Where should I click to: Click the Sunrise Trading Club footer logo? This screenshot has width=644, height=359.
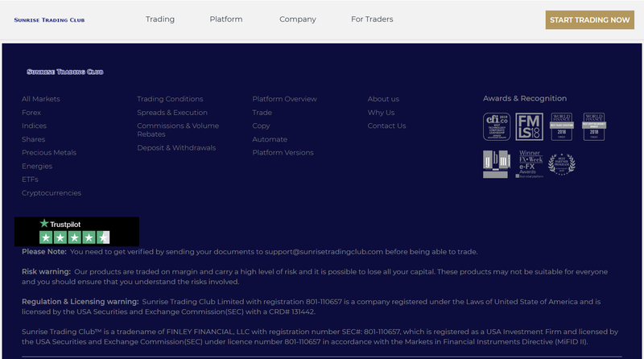[65, 72]
